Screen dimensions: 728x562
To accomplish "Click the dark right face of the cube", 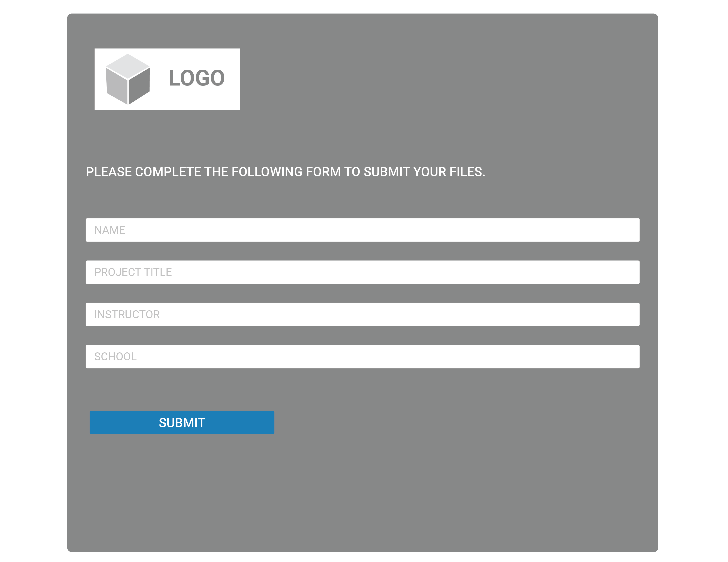I will tap(139, 86).
